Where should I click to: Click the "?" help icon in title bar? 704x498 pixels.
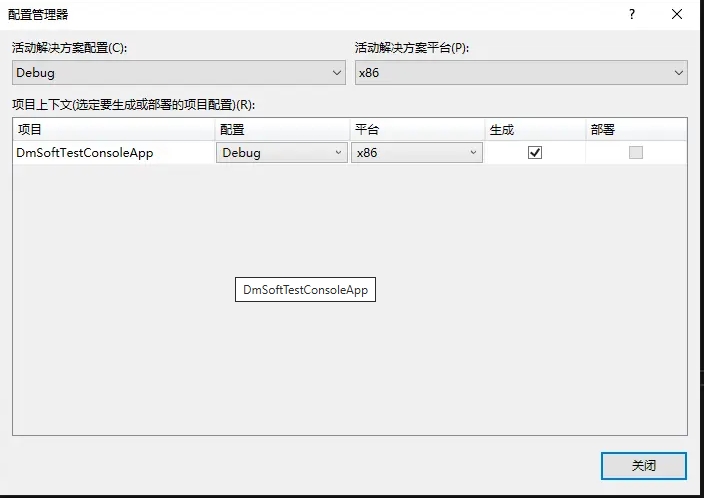tap(632, 15)
